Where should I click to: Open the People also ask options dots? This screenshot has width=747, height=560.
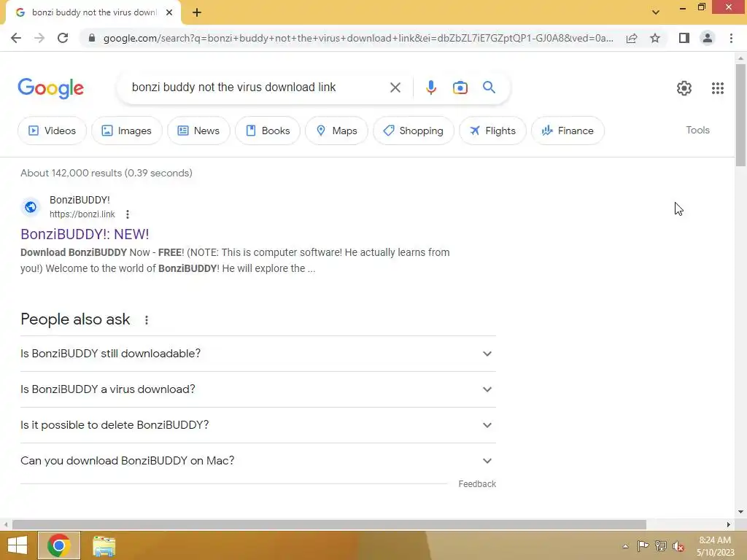tap(147, 320)
